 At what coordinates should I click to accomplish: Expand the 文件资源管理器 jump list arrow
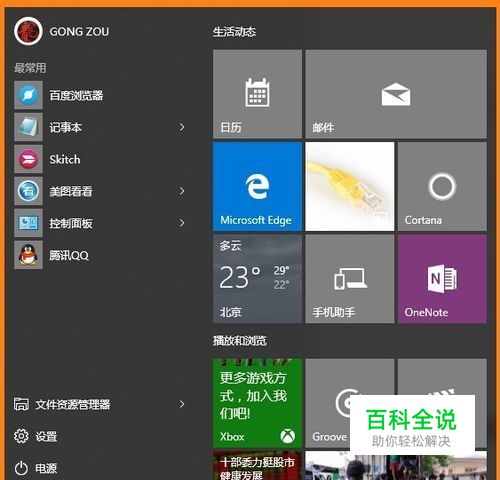(x=182, y=404)
